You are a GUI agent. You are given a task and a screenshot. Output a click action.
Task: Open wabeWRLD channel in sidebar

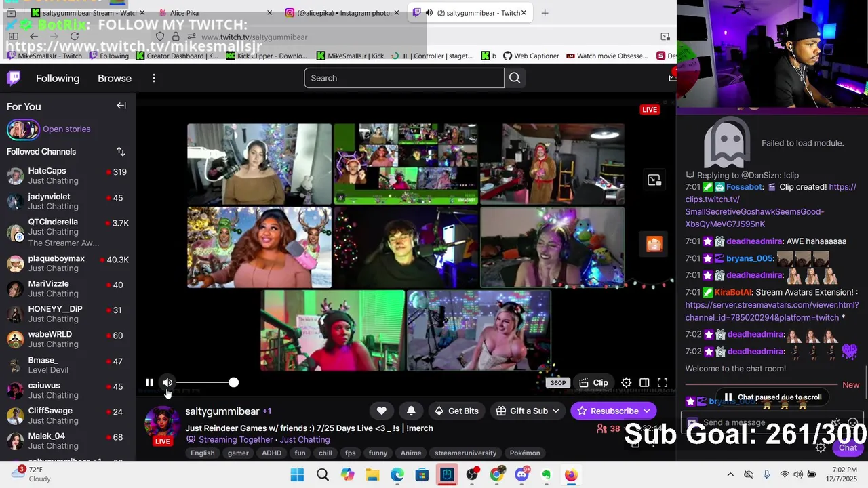(68, 339)
